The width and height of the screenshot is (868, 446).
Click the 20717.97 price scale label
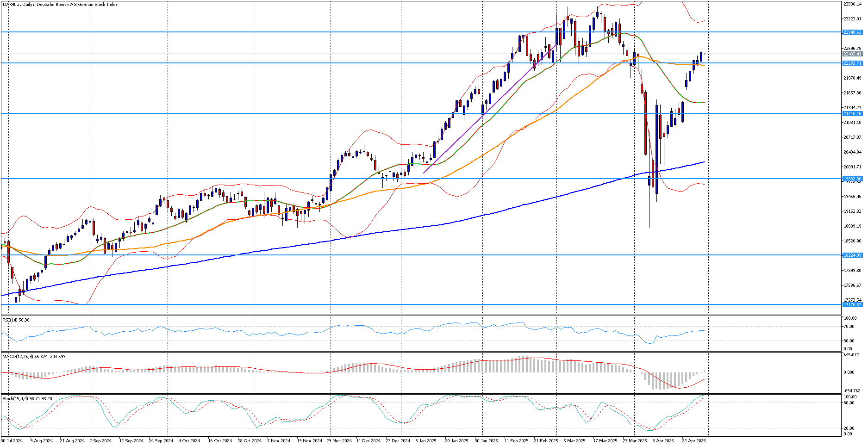coord(852,137)
